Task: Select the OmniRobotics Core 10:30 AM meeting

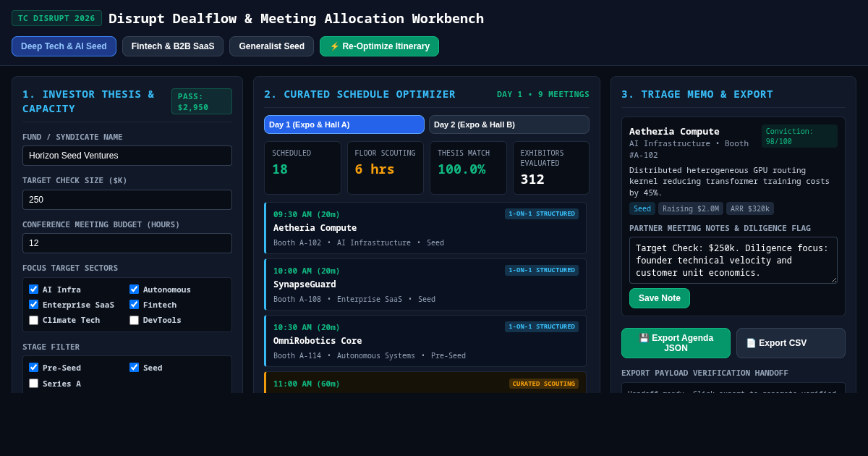Action: tap(425, 341)
